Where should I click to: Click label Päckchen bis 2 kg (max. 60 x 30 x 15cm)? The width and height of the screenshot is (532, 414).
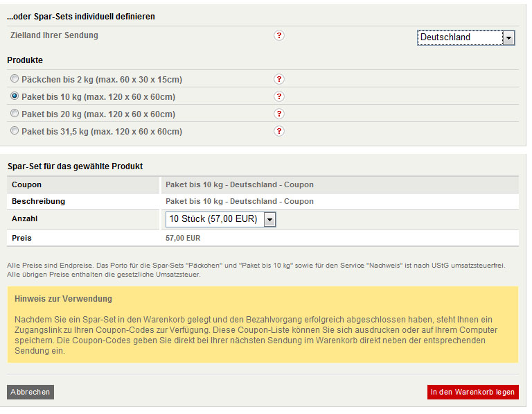(x=102, y=80)
